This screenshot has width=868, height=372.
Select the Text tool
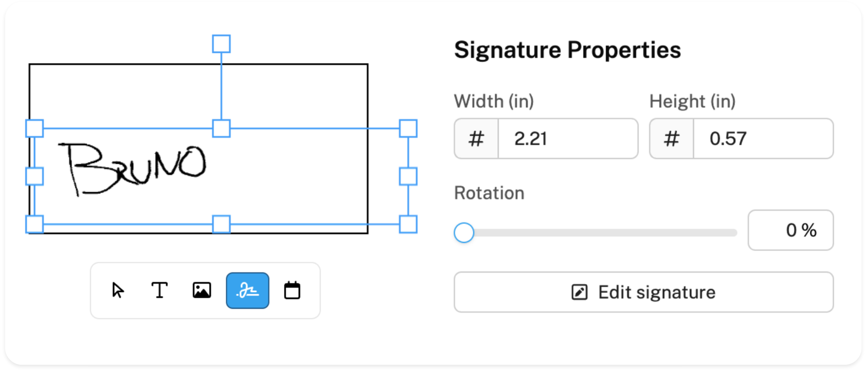coord(159,290)
